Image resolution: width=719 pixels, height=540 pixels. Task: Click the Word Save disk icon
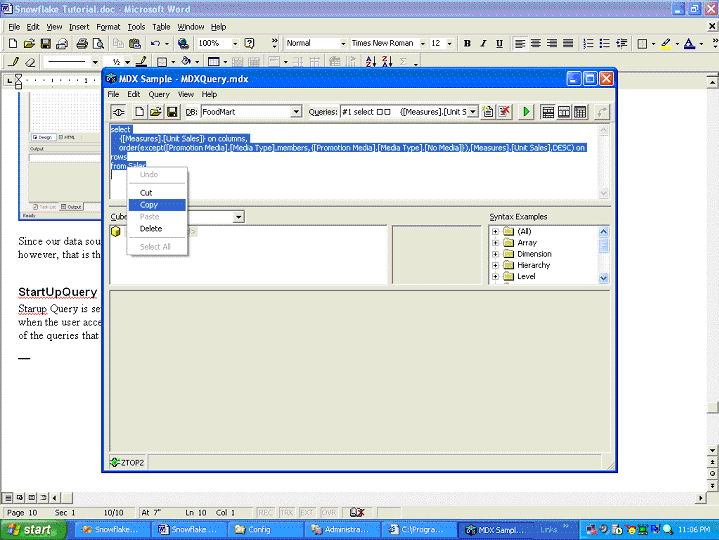(x=45, y=44)
